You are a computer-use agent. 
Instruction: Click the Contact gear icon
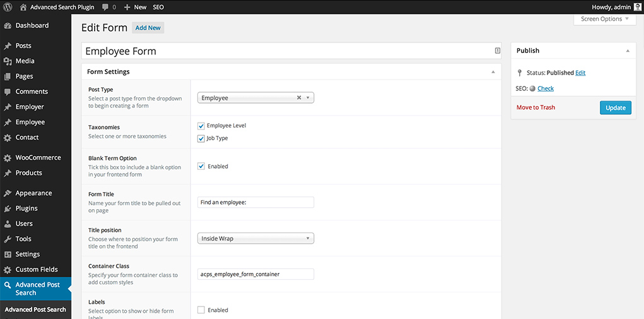(8, 137)
